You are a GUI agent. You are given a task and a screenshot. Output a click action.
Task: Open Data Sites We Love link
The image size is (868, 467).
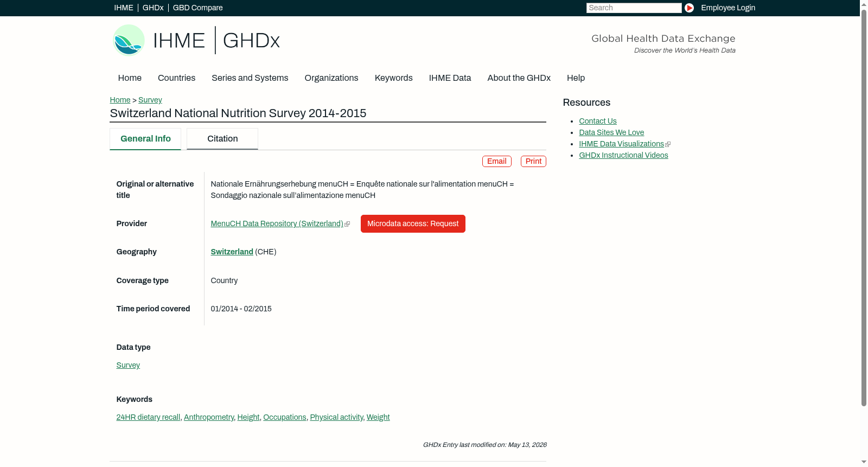click(611, 132)
